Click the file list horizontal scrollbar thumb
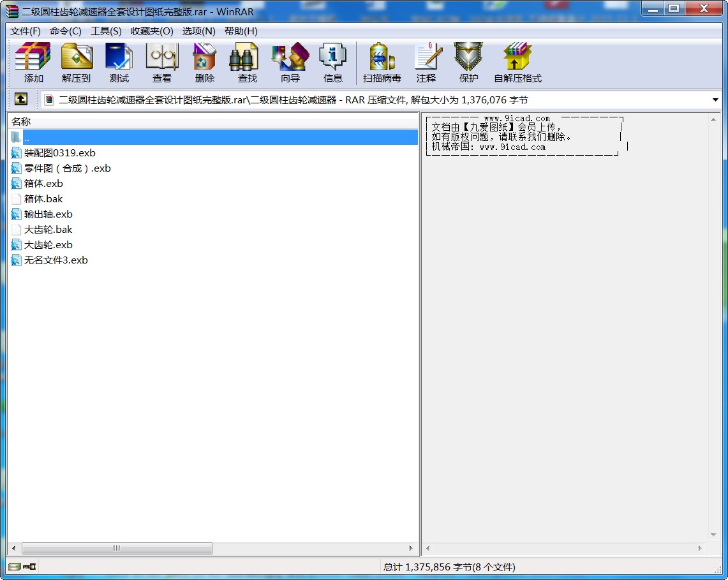The height and width of the screenshot is (580, 728). point(117,549)
